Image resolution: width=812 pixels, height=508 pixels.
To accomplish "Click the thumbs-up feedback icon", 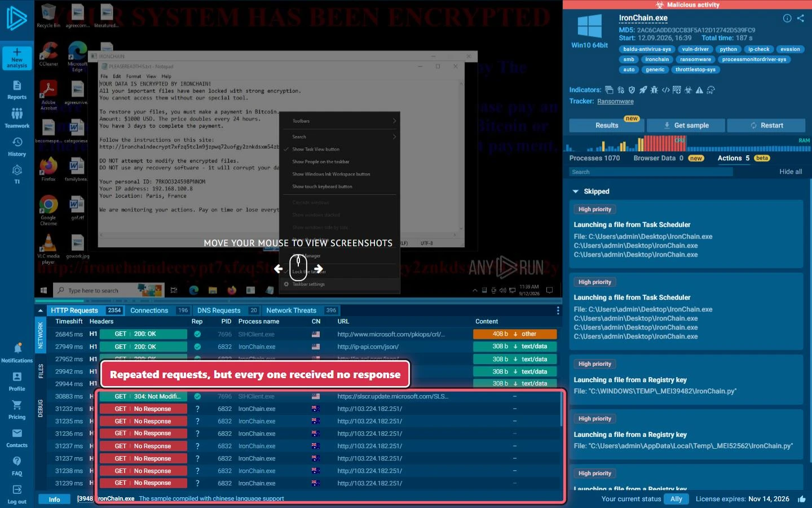I will coord(802,499).
